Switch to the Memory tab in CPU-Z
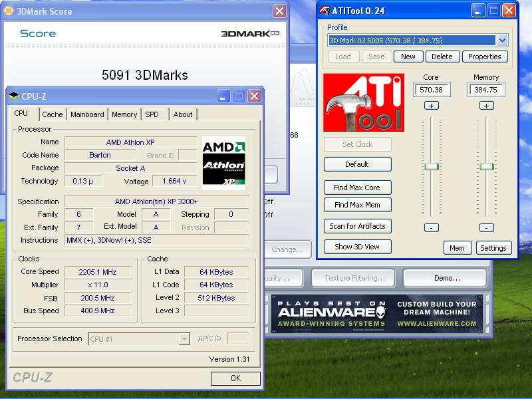 coord(124,114)
